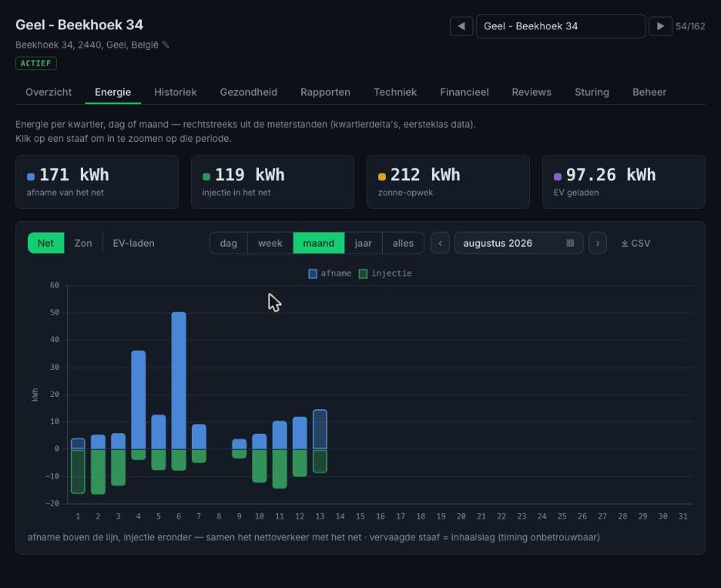
Task: Click the 97.26 kWh EV geladen card
Action: click(624, 182)
